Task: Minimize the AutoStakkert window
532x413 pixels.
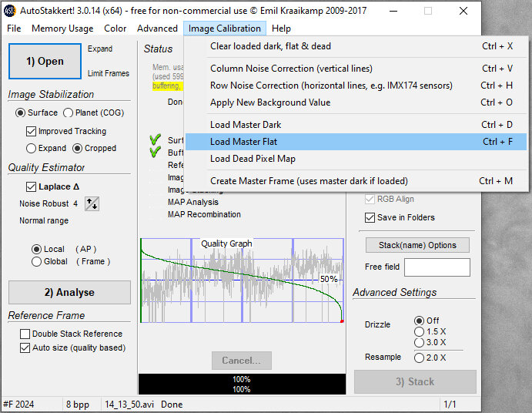Action: (x=393, y=11)
